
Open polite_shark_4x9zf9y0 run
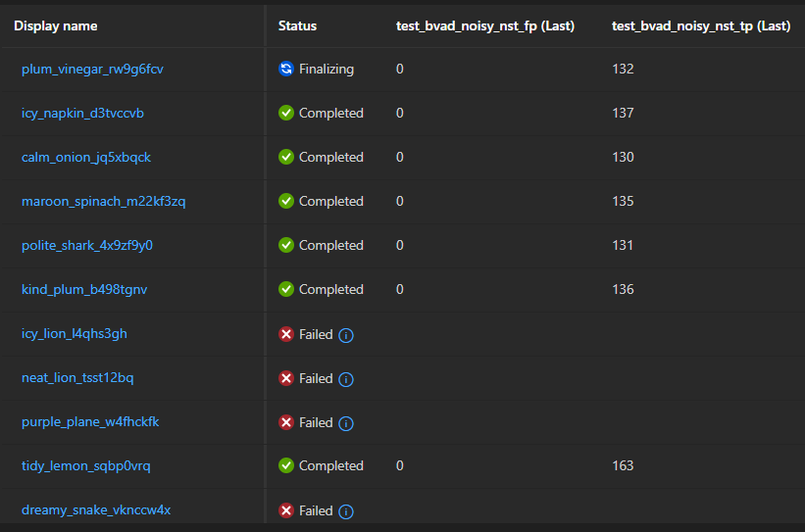tap(87, 246)
